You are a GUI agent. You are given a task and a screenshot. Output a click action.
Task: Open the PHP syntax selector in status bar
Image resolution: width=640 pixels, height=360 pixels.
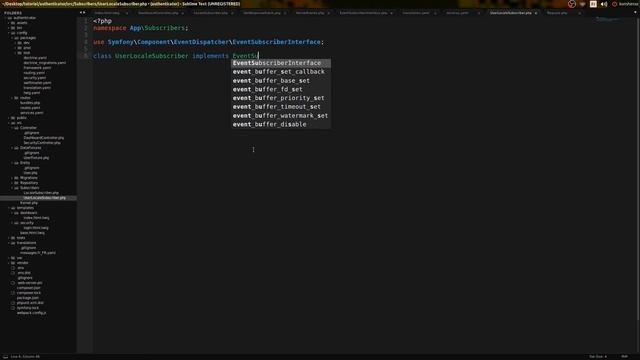[624, 357]
